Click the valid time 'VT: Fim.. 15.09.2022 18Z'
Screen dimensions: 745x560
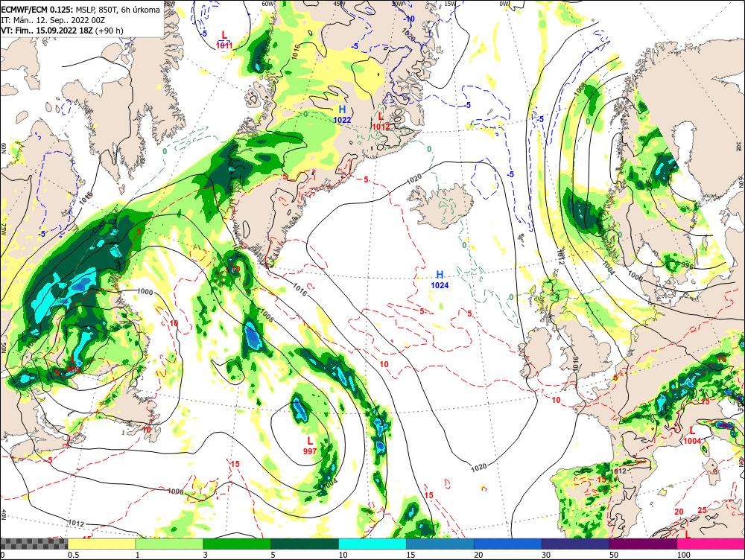click(47, 31)
